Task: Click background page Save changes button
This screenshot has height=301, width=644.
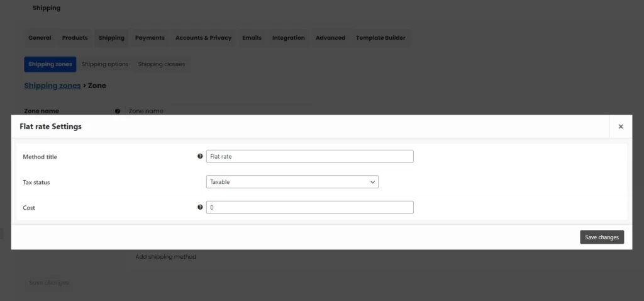Action: coord(49,283)
